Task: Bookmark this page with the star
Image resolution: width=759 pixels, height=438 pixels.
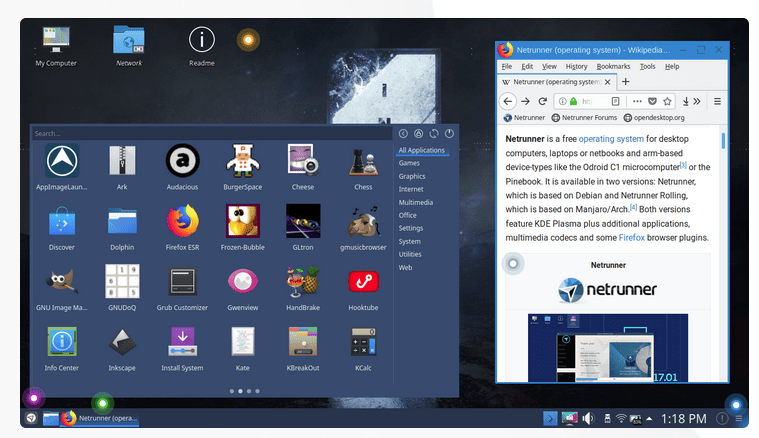Action: [x=668, y=101]
